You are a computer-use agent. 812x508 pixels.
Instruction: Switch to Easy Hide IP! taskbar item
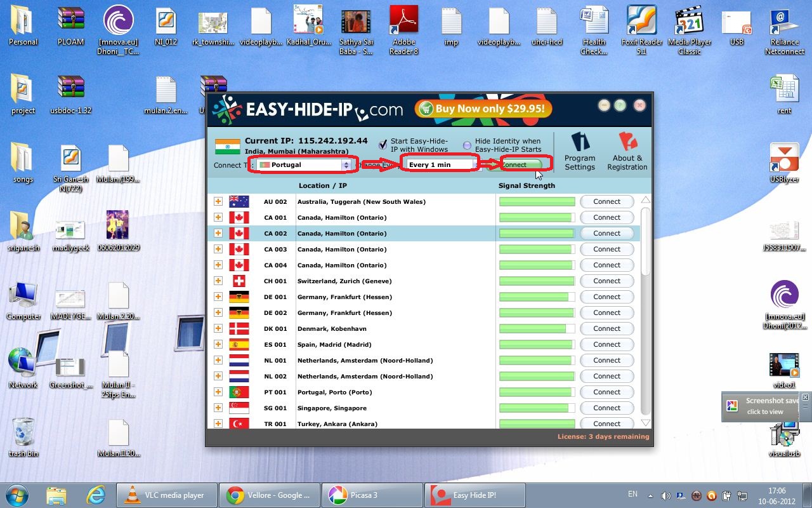tap(475, 495)
